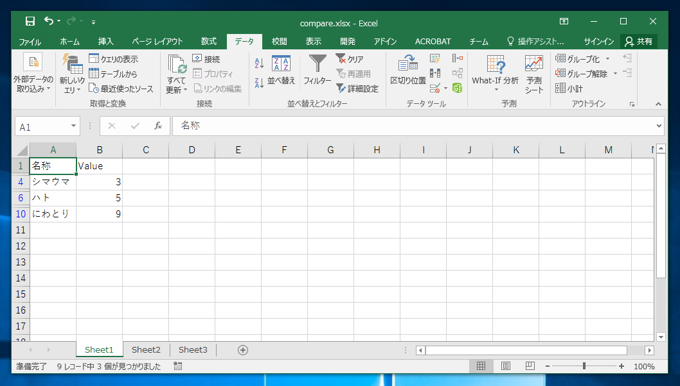This screenshot has width=680, height=386.
Task: Open the 開発 ribbon tab
Action: pos(347,42)
